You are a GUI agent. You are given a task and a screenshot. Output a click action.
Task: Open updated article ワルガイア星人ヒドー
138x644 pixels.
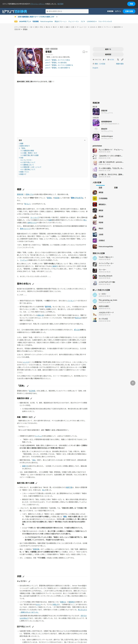[x=106, y=257]
